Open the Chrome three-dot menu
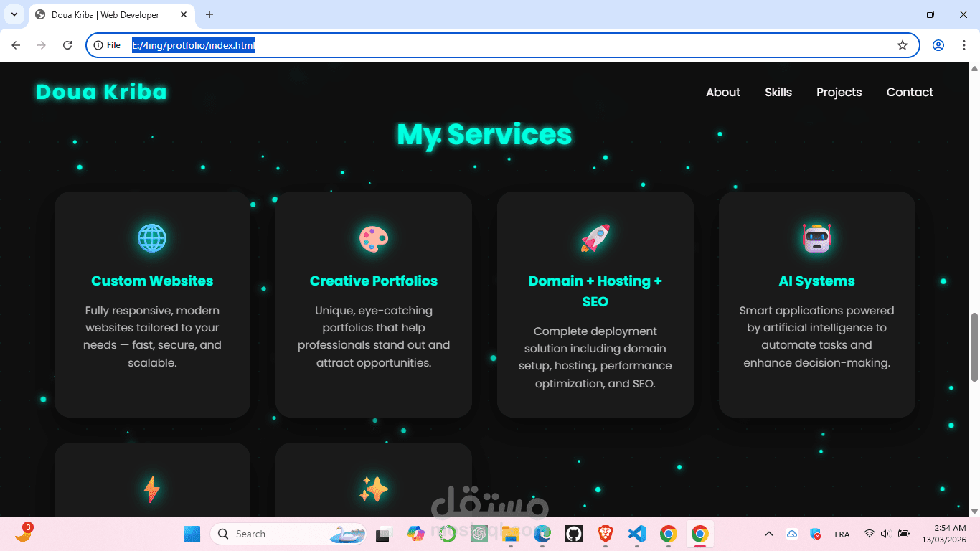 [963, 45]
